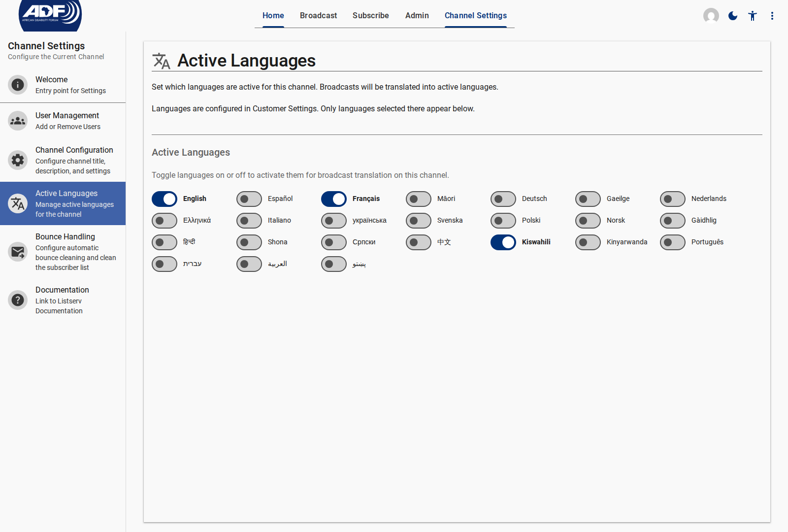
Task: Open Welcome entry point for Settings
Action: tap(63, 85)
